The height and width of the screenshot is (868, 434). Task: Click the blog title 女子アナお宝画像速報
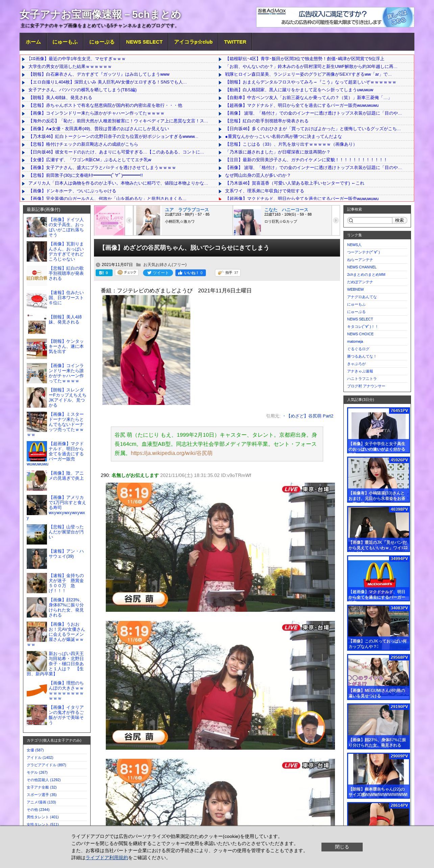[100, 15]
